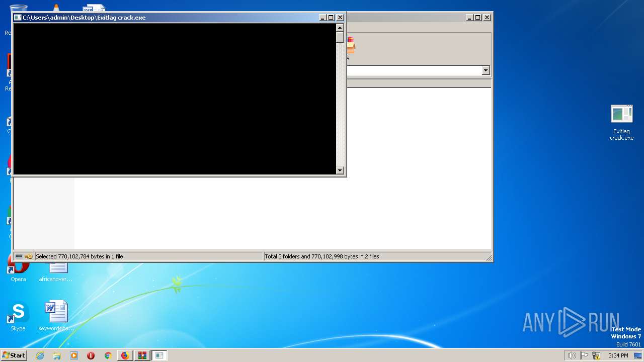Open Windows Explorer from the taskbar
644x362 pixels.
[x=57, y=355]
